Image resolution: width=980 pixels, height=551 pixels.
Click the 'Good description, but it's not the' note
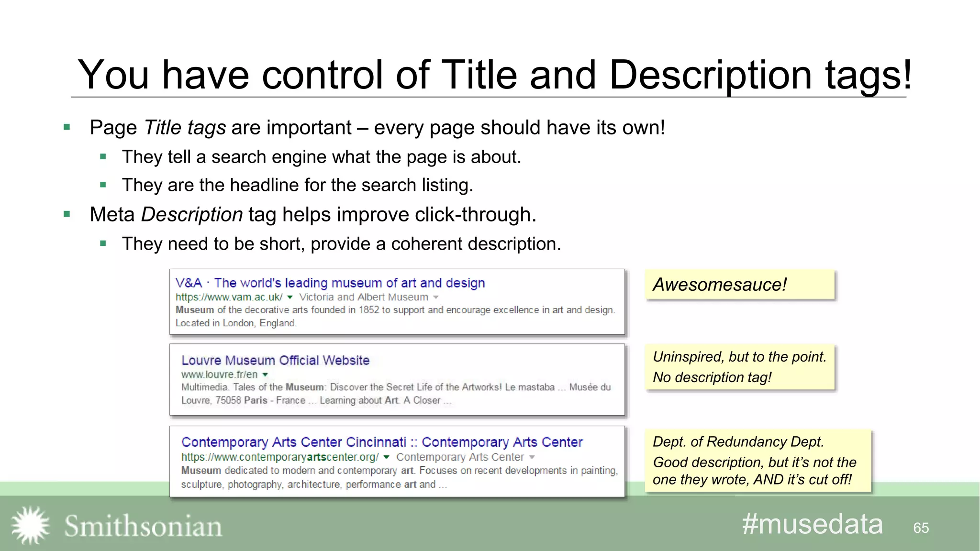(755, 462)
